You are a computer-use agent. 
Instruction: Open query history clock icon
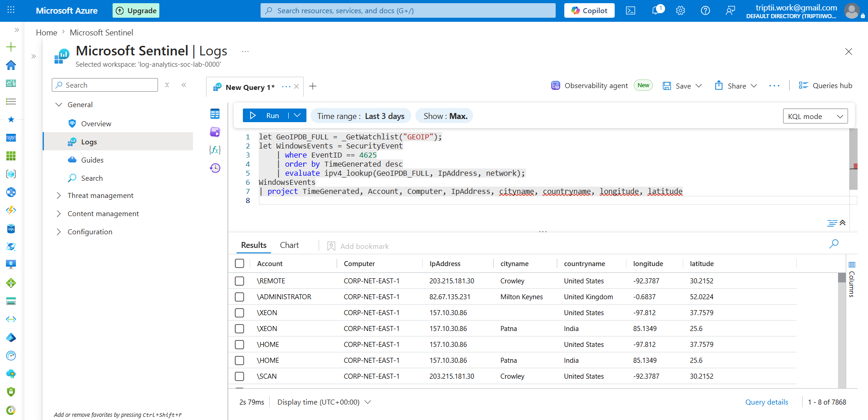[215, 168]
